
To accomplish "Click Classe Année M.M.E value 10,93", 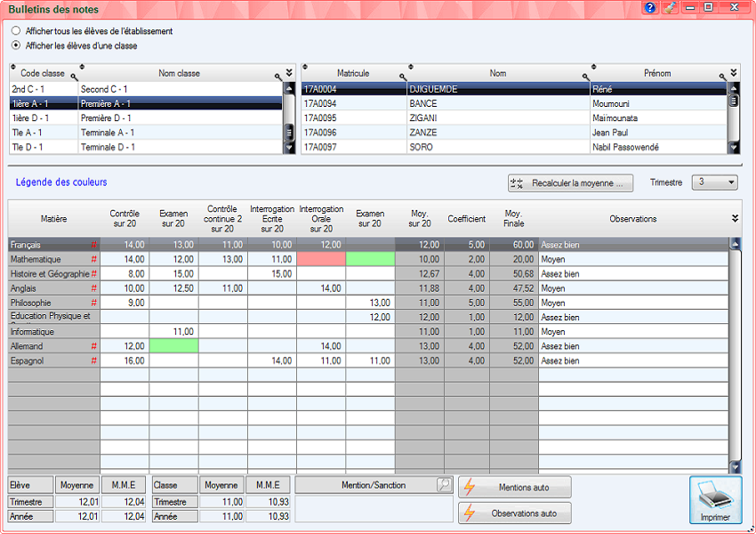I will (268, 516).
